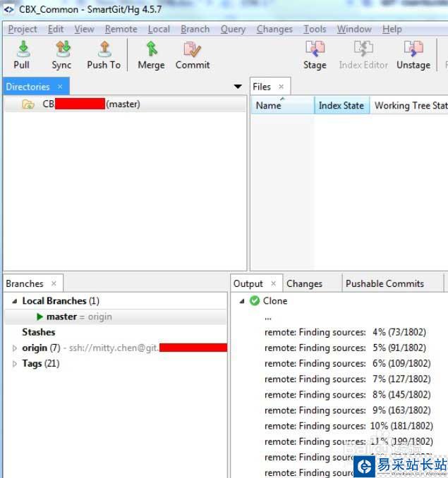This screenshot has width=448, height=478.
Task: Select the Local Branches (1) label
Action: tap(61, 301)
